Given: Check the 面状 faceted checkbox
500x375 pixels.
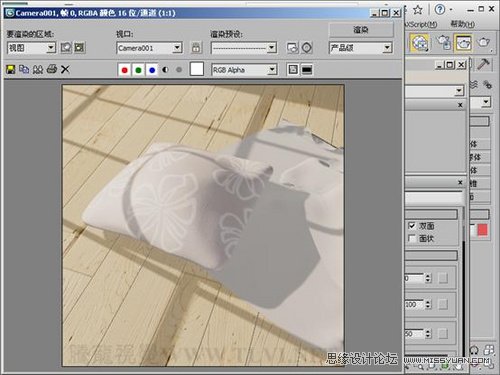Looking at the screenshot, I should click(412, 238).
